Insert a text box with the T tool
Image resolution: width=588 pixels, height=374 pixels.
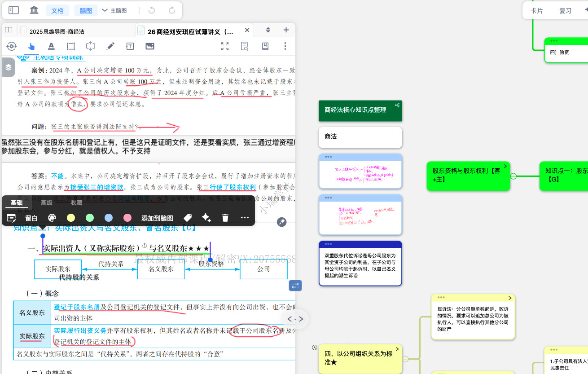[x=129, y=46]
